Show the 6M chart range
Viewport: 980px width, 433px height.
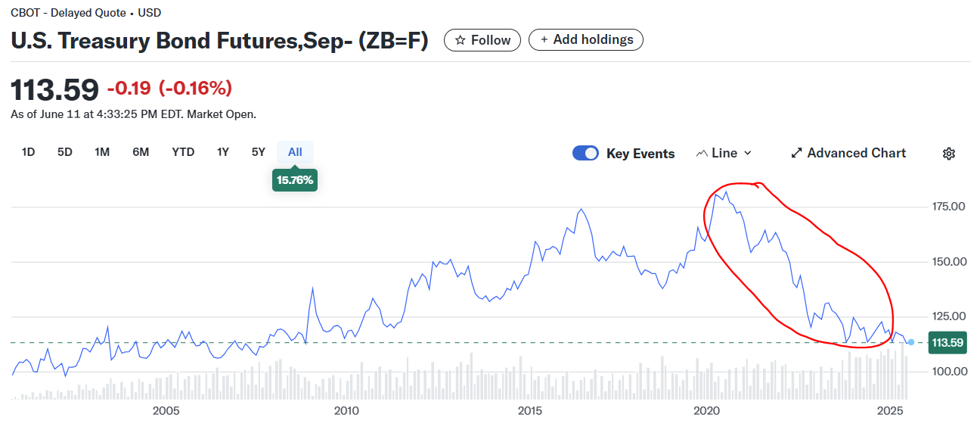point(141,152)
